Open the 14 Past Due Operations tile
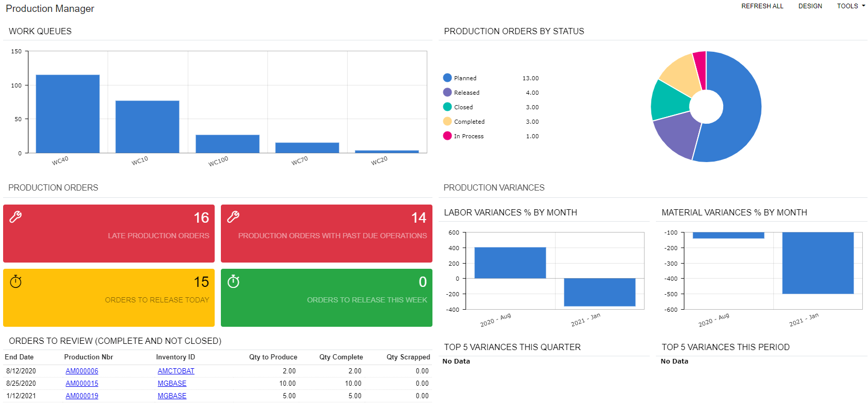 326,234
